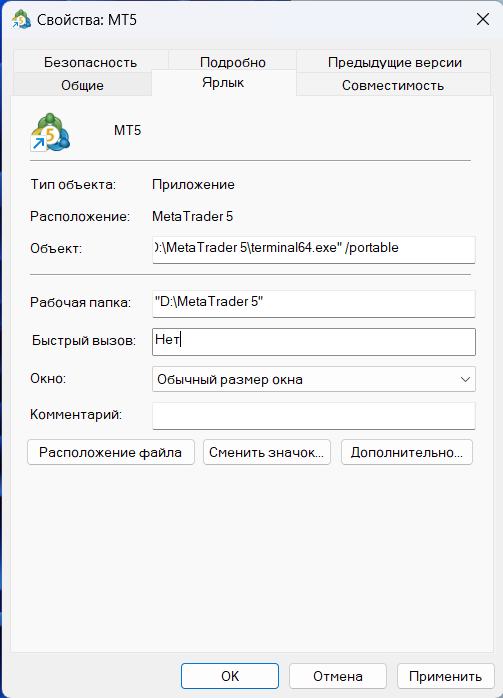This screenshot has width=503, height=698.
Task: Open the Подробно tab
Action: tap(232, 61)
